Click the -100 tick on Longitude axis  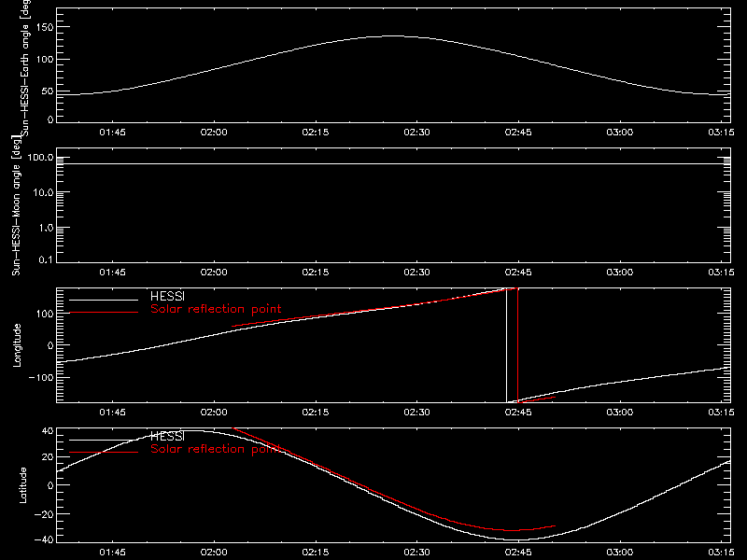point(41,377)
